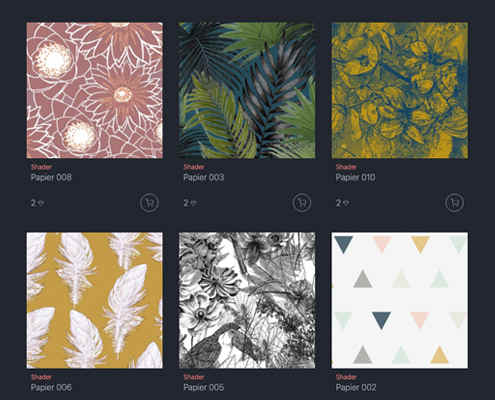
Task: Click the Papier 002 title link
Action: point(356,387)
